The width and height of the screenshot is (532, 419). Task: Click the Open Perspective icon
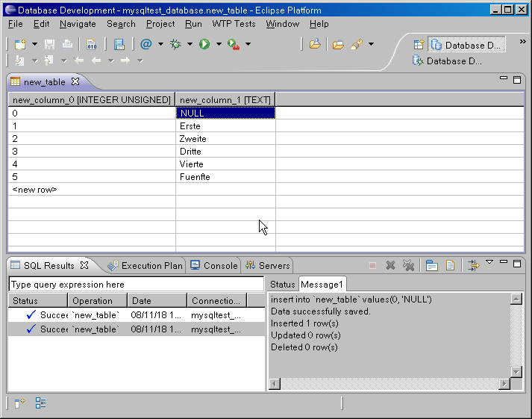click(x=419, y=45)
